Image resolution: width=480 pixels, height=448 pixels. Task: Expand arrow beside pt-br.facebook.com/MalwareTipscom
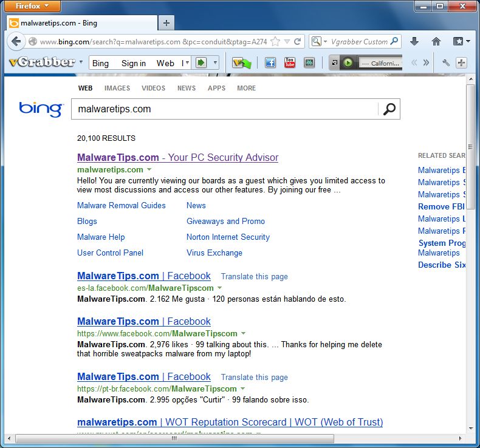(243, 389)
